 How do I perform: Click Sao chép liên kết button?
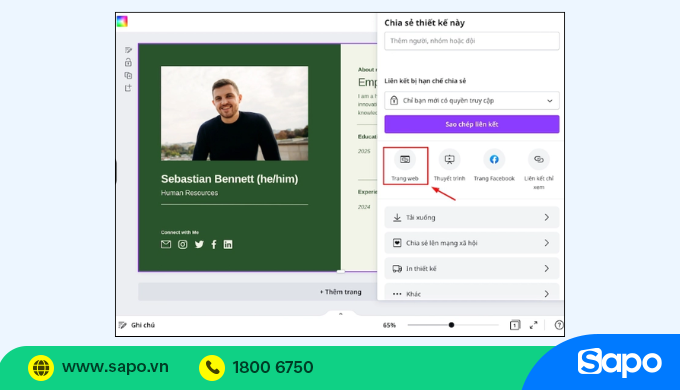pyautogui.click(x=472, y=124)
